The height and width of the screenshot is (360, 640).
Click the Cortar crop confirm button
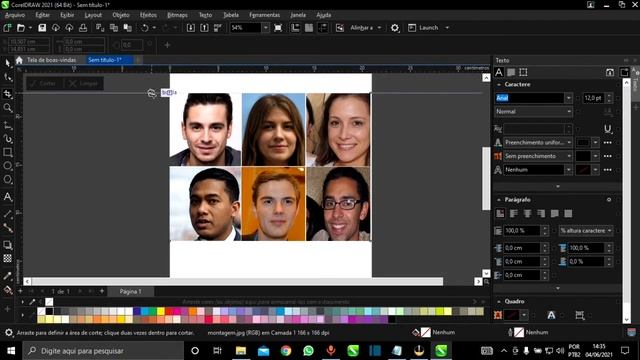coord(42,83)
